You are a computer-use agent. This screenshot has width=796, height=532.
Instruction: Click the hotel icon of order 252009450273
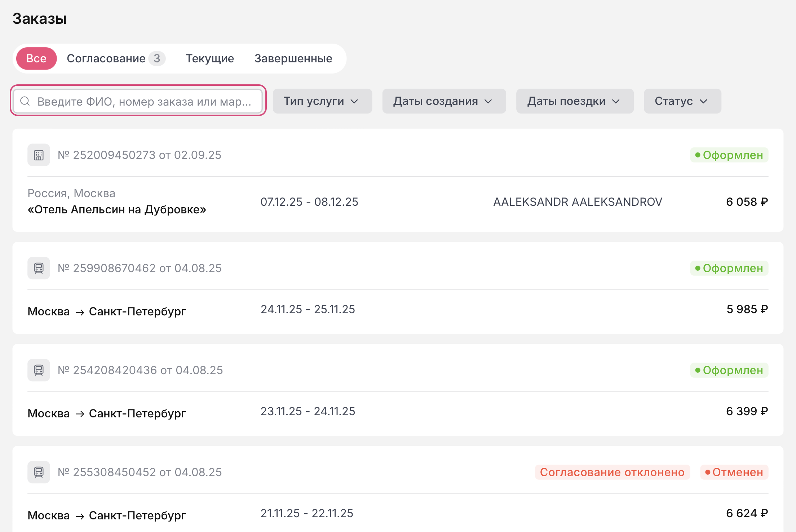tap(39, 155)
